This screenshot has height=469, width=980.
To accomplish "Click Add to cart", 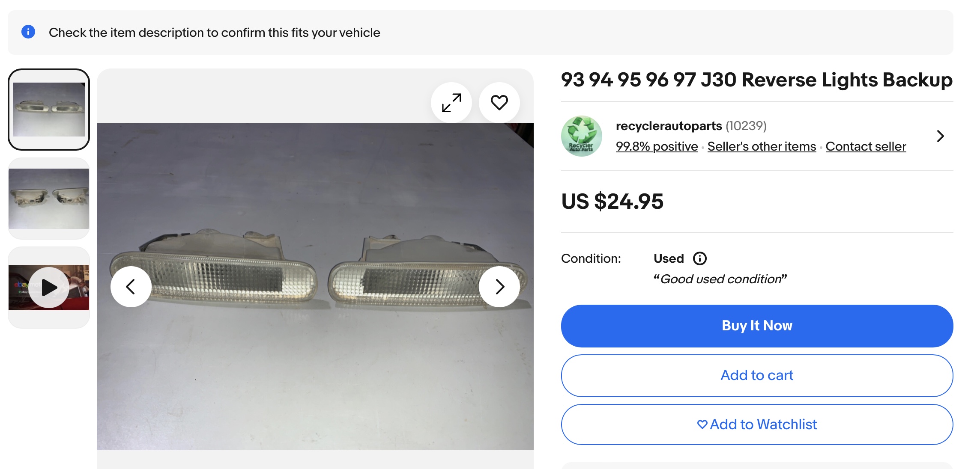I will click(x=757, y=375).
